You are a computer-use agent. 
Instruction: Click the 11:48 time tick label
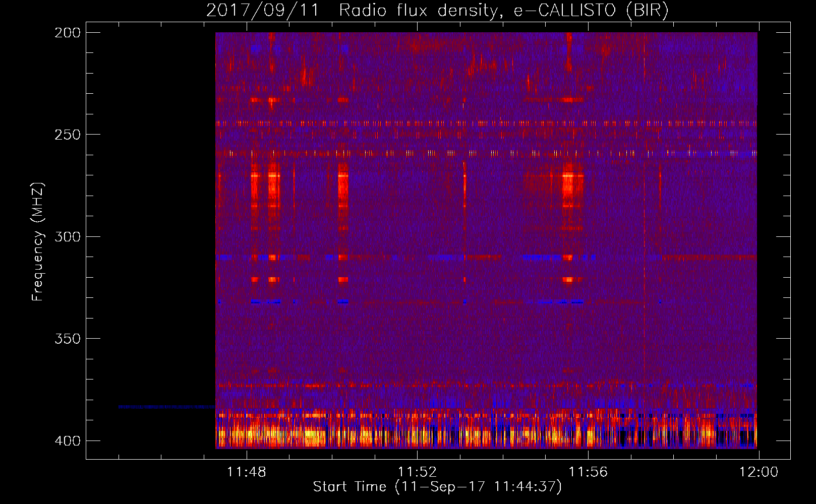coord(246,472)
